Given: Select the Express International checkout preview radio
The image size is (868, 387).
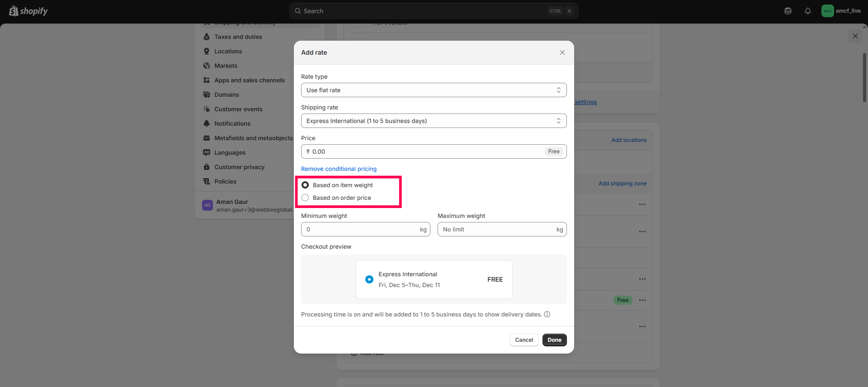Looking at the screenshot, I should pos(369,279).
